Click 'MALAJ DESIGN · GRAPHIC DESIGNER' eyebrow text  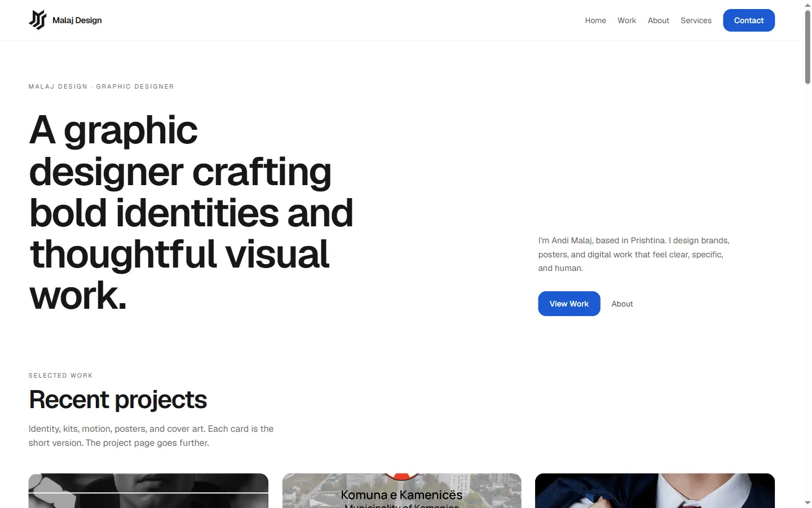pyautogui.click(x=101, y=86)
